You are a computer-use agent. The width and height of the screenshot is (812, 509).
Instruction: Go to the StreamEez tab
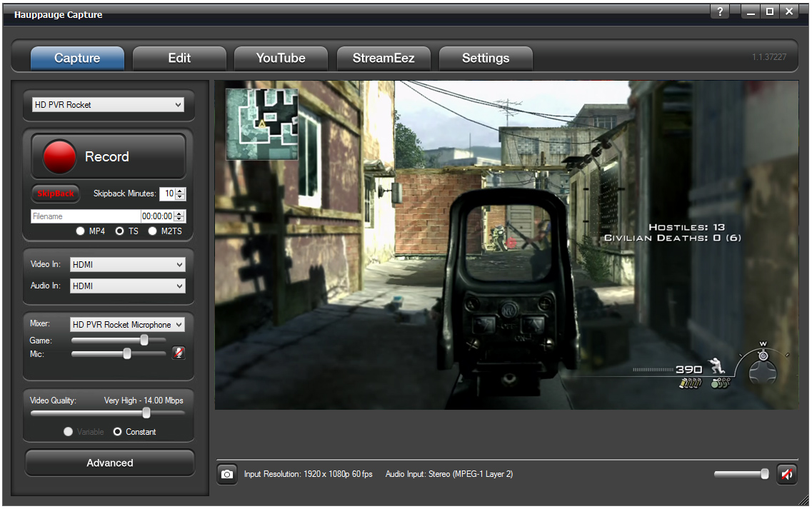[x=384, y=58]
